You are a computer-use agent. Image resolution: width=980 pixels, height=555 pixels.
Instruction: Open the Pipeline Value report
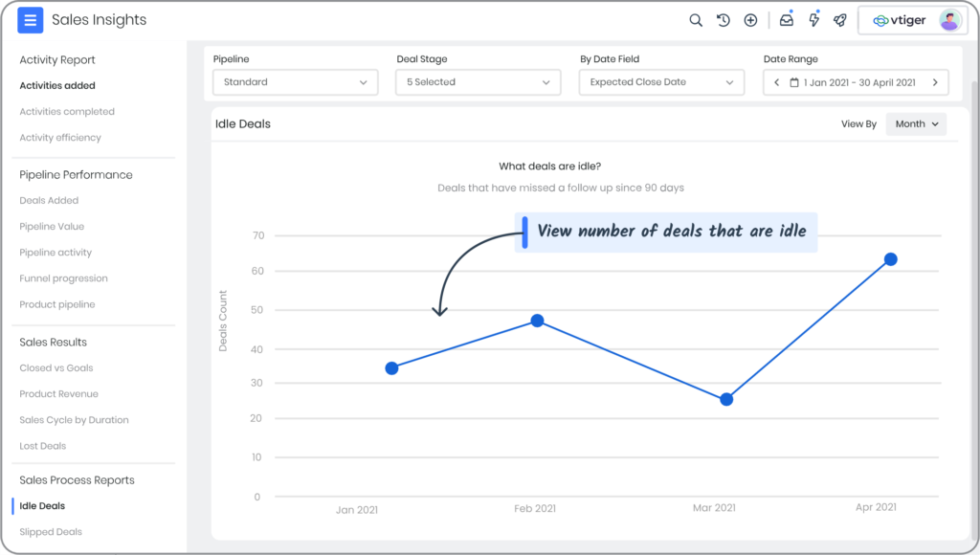[52, 226]
